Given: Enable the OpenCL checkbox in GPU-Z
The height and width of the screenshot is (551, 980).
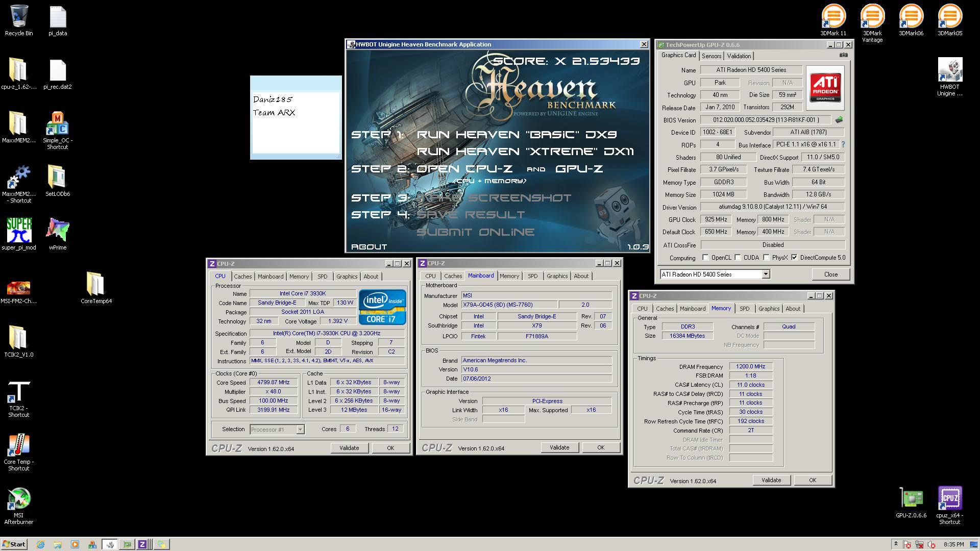Looking at the screenshot, I should 705,258.
